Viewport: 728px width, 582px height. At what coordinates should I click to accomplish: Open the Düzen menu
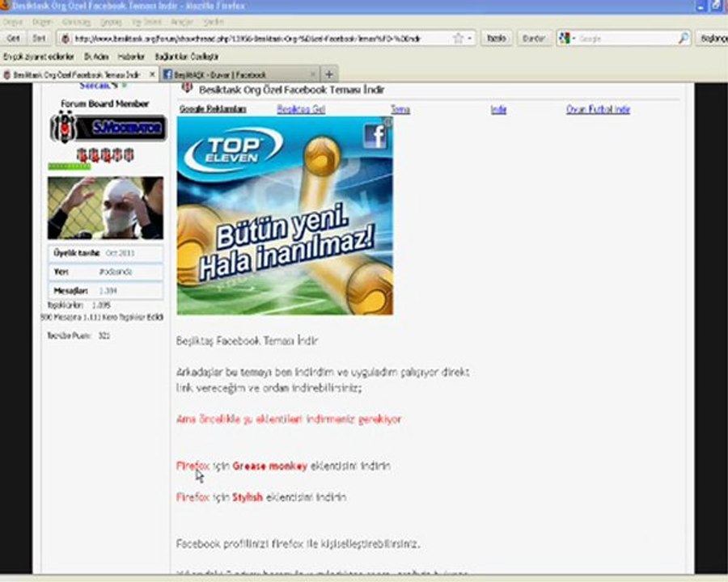coord(42,22)
